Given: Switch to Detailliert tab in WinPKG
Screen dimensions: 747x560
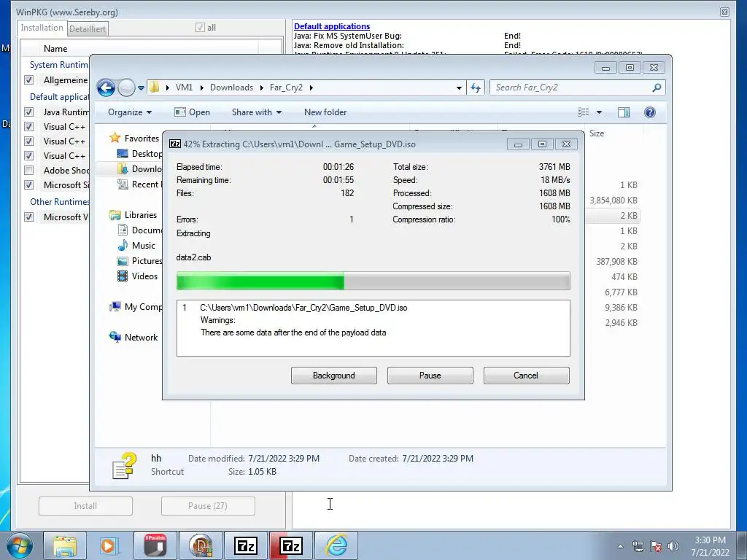Looking at the screenshot, I should pyautogui.click(x=88, y=29).
